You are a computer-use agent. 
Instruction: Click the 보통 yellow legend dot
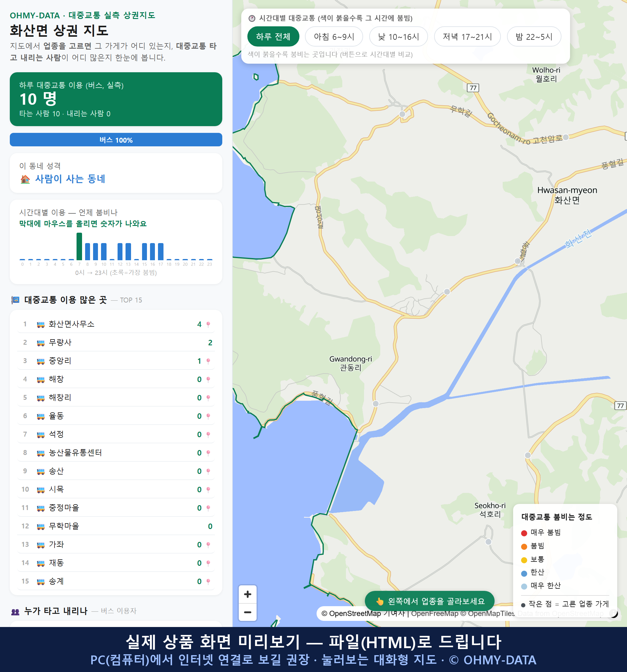pyautogui.click(x=524, y=560)
